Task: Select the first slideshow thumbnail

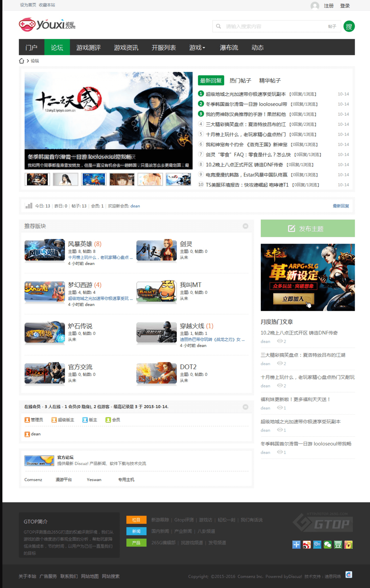Action: point(37,179)
